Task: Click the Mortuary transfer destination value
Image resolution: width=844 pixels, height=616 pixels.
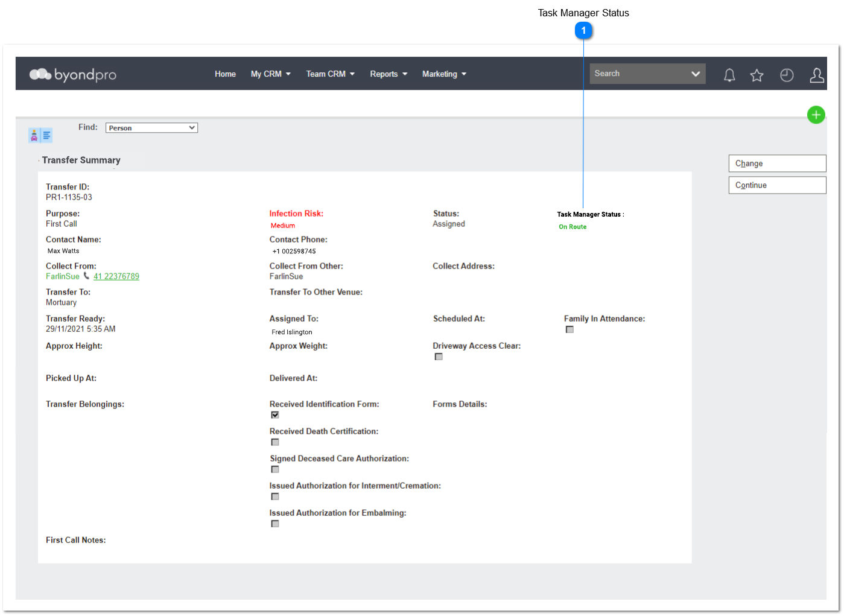Action: pos(62,303)
